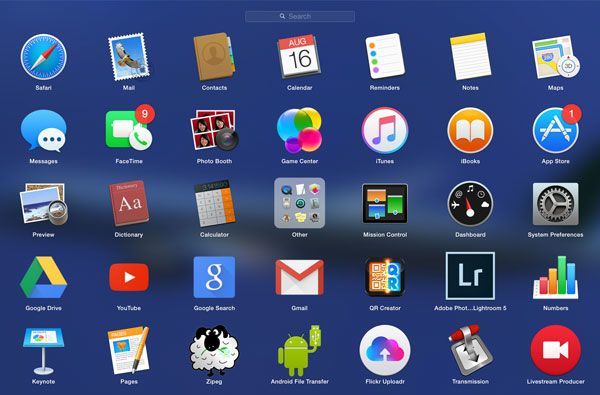Open Flickr Uploadr
This screenshot has height=395, width=600.
click(385, 351)
